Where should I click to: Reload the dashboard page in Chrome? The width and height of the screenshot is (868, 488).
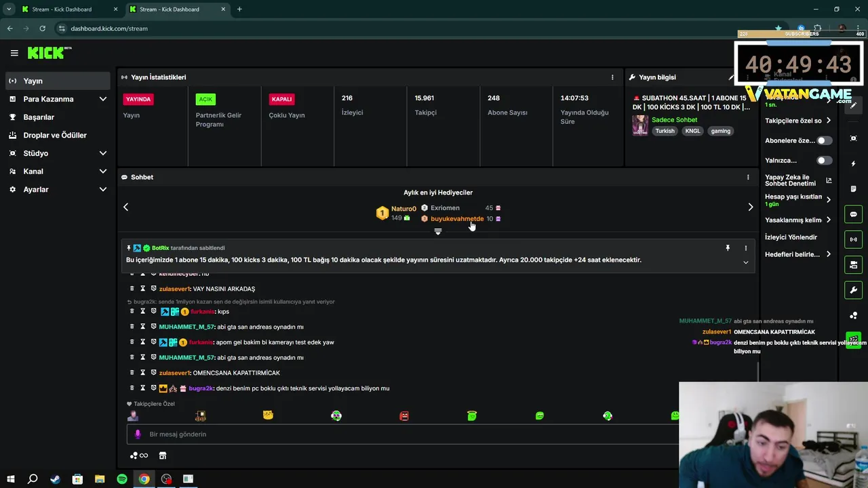click(x=42, y=28)
